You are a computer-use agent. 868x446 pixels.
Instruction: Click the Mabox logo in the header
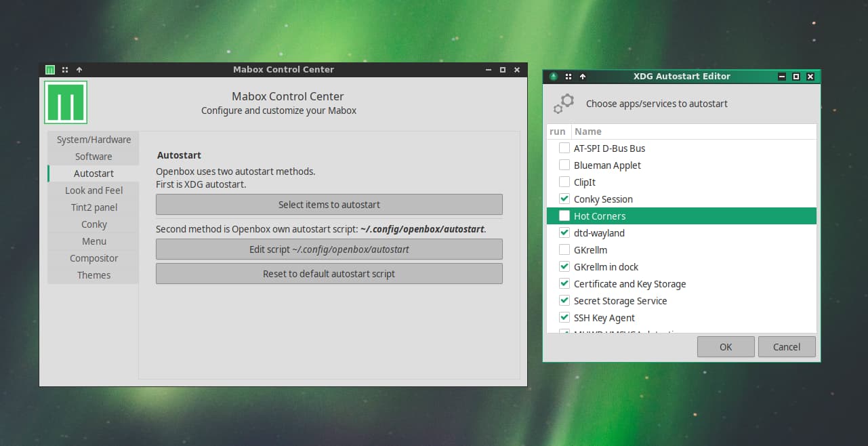(x=66, y=102)
